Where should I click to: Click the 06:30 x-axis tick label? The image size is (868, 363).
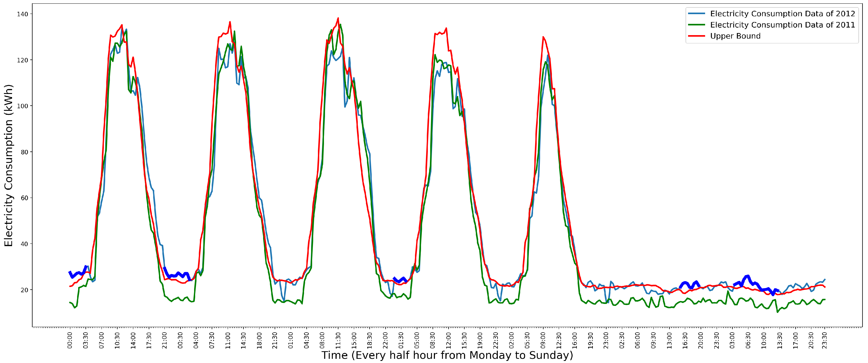pos(748,340)
